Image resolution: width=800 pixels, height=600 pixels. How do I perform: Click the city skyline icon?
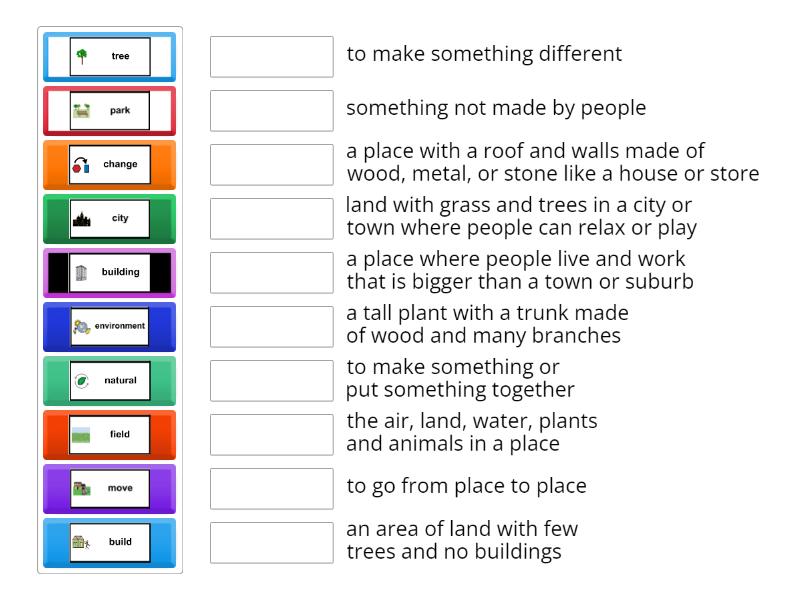point(83,219)
